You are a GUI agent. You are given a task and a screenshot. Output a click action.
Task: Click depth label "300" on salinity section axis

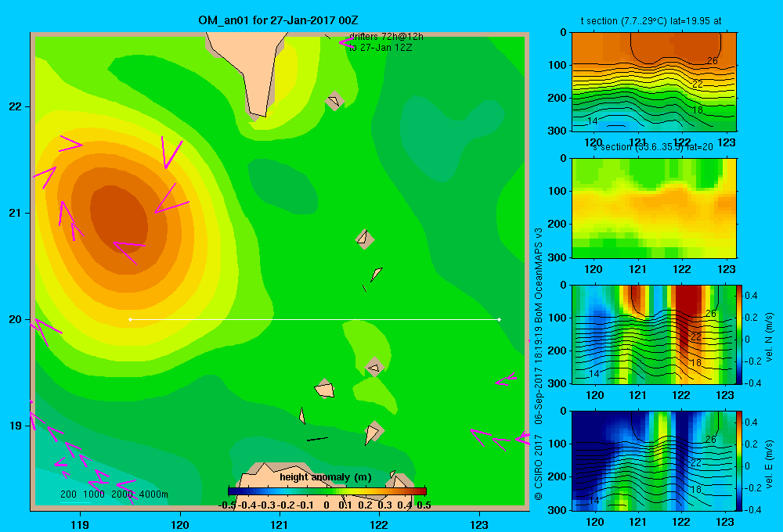[x=557, y=257]
